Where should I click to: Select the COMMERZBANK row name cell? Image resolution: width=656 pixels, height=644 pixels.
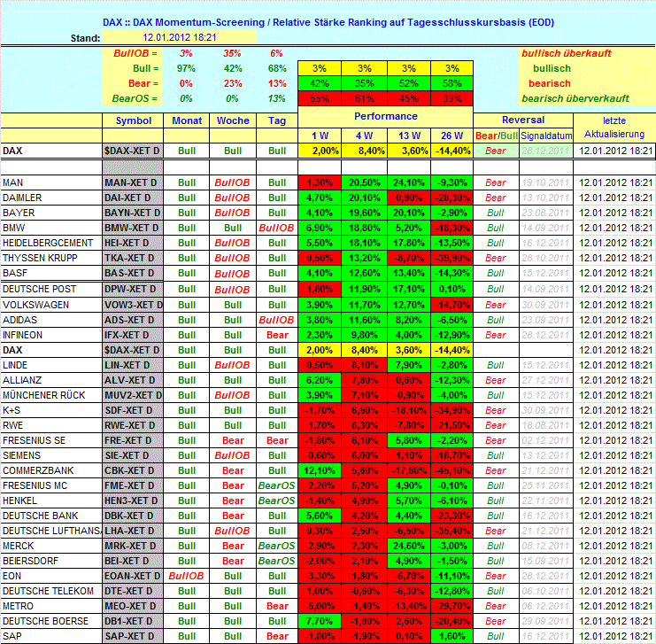[51, 469]
